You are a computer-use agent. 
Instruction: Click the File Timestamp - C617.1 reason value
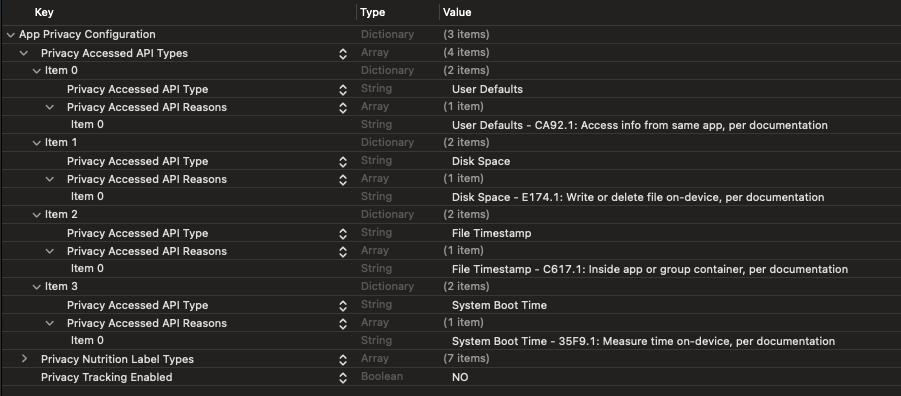pyautogui.click(x=650, y=269)
